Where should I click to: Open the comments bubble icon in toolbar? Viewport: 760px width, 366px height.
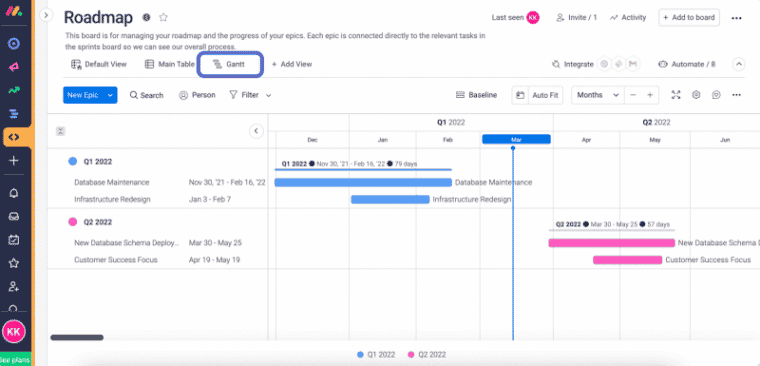click(716, 95)
